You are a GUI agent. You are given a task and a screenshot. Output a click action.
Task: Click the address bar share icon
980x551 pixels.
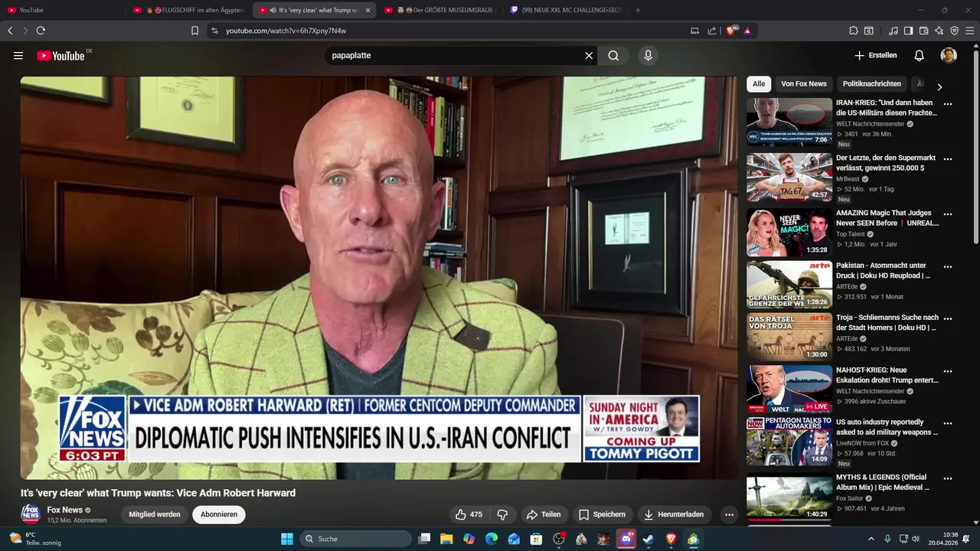point(712,31)
